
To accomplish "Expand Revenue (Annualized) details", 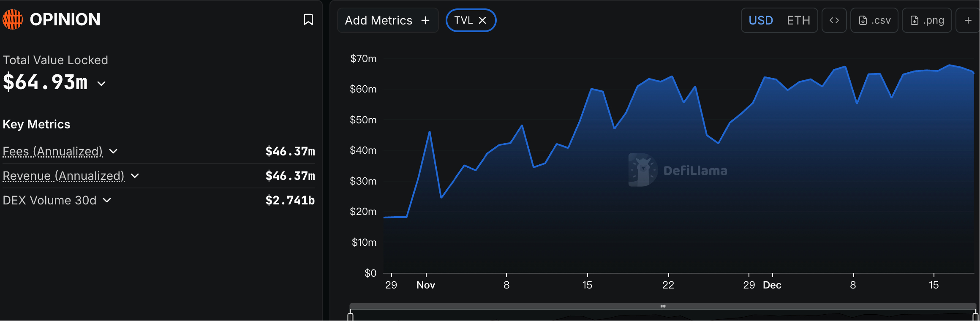I will point(135,176).
